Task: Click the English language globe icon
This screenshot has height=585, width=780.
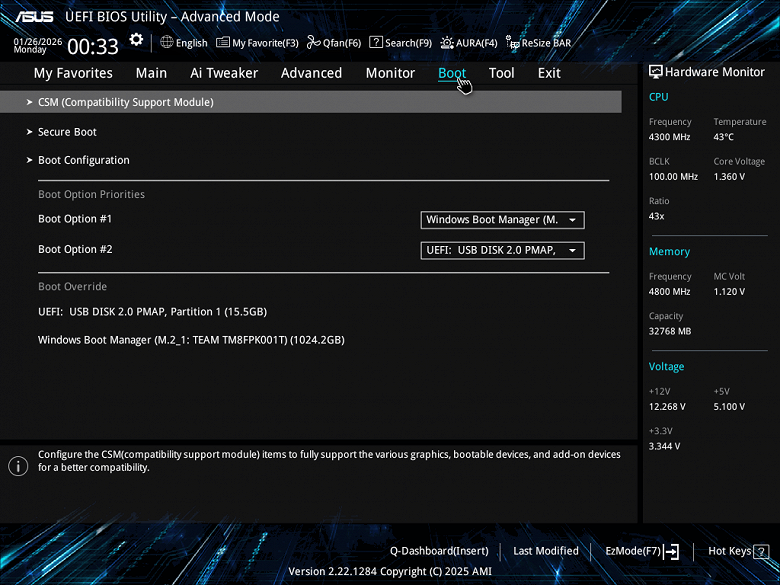Action: (x=167, y=43)
